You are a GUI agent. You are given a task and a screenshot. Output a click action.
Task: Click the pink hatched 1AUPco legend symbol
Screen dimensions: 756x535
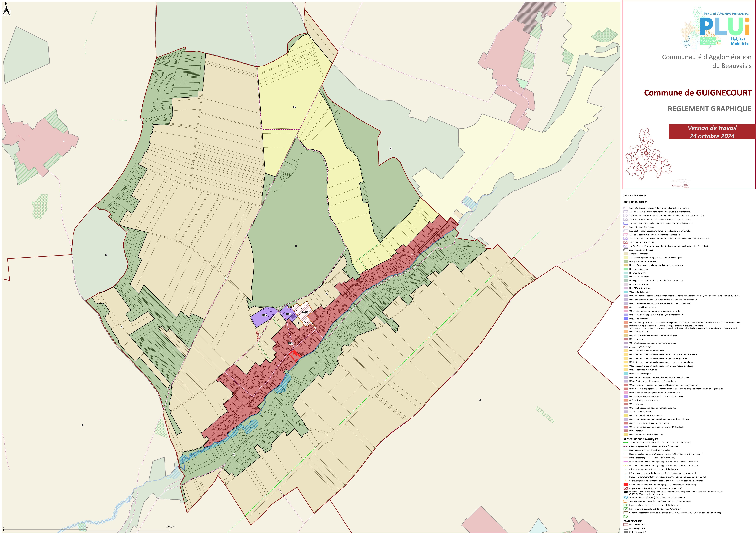(626, 235)
